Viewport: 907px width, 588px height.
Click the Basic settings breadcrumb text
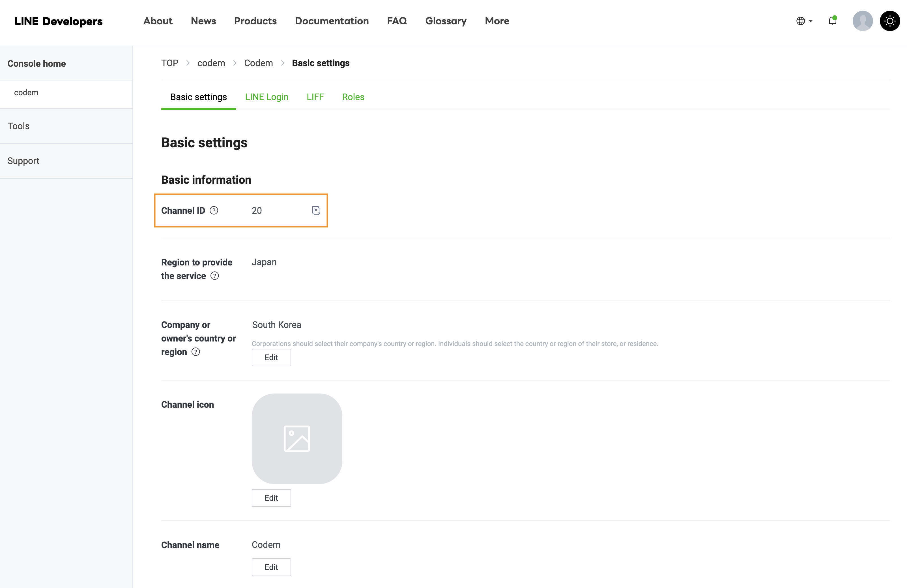click(x=321, y=63)
